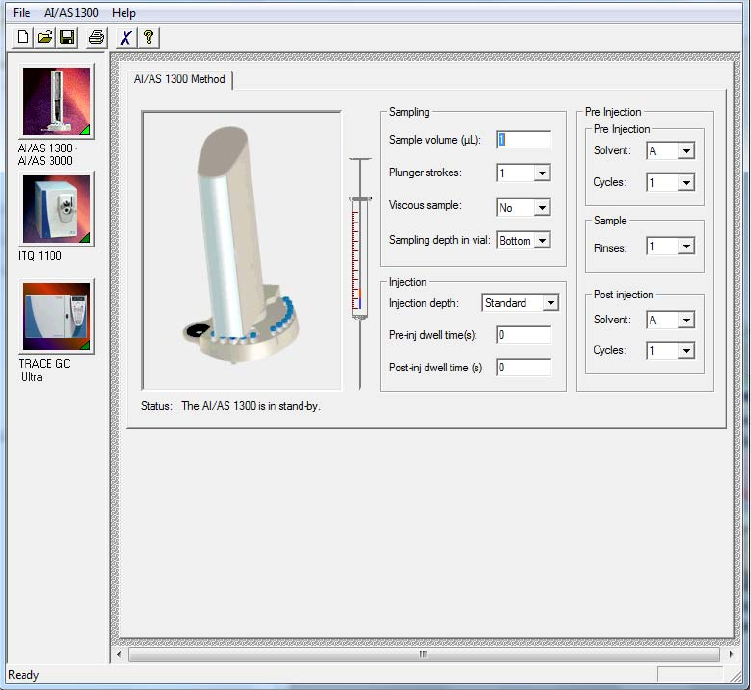Click the question mark Help icon
The height and width of the screenshot is (690, 751).
pos(148,37)
